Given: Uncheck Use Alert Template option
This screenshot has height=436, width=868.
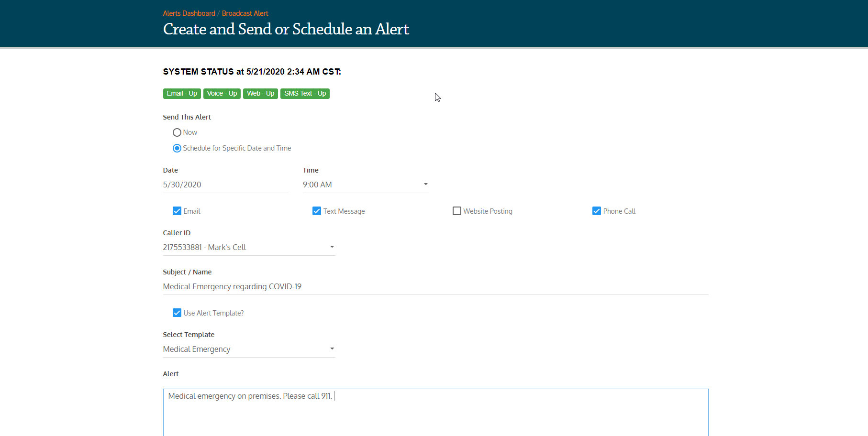Looking at the screenshot, I should point(177,313).
